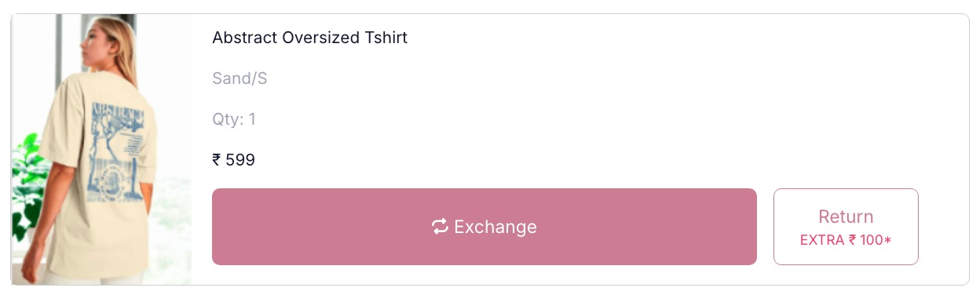Click the exchange arrows icon

click(440, 227)
